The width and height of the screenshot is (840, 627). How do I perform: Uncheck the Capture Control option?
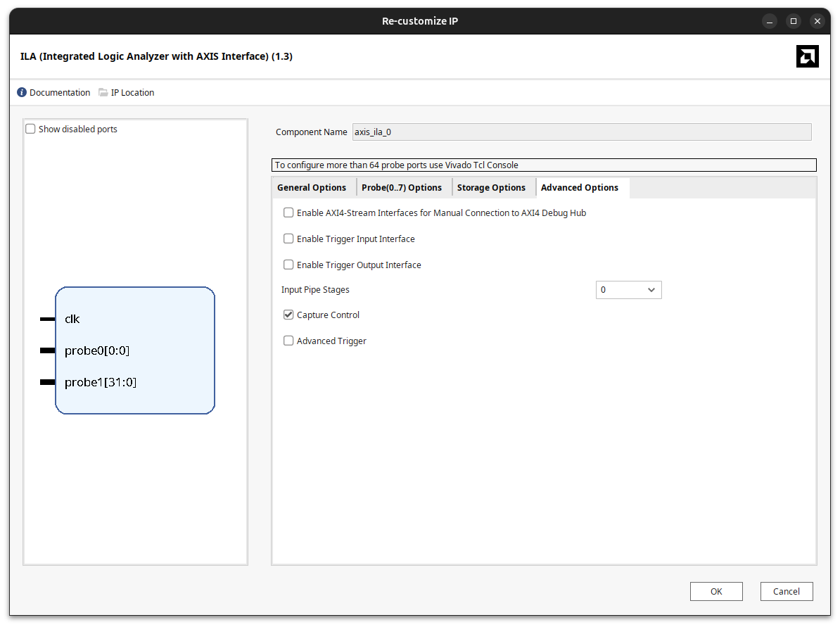[288, 315]
